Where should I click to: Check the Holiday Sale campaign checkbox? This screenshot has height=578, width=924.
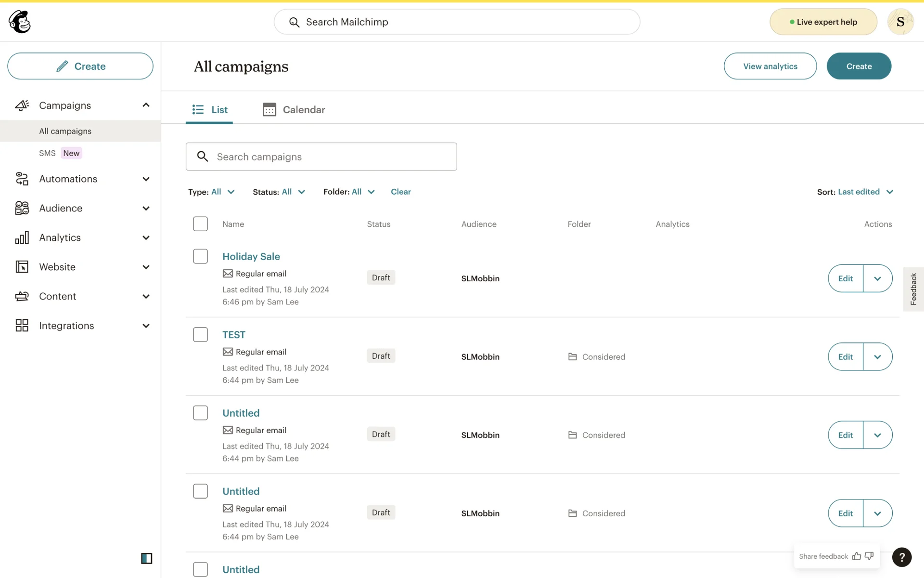pyautogui.click(x=200, y=256)
